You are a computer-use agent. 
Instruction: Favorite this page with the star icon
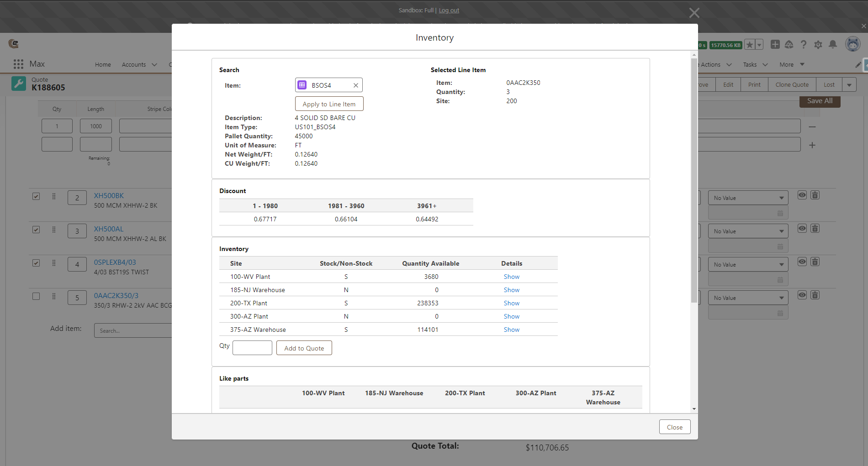pyautogui.click(x=749, y=44)
